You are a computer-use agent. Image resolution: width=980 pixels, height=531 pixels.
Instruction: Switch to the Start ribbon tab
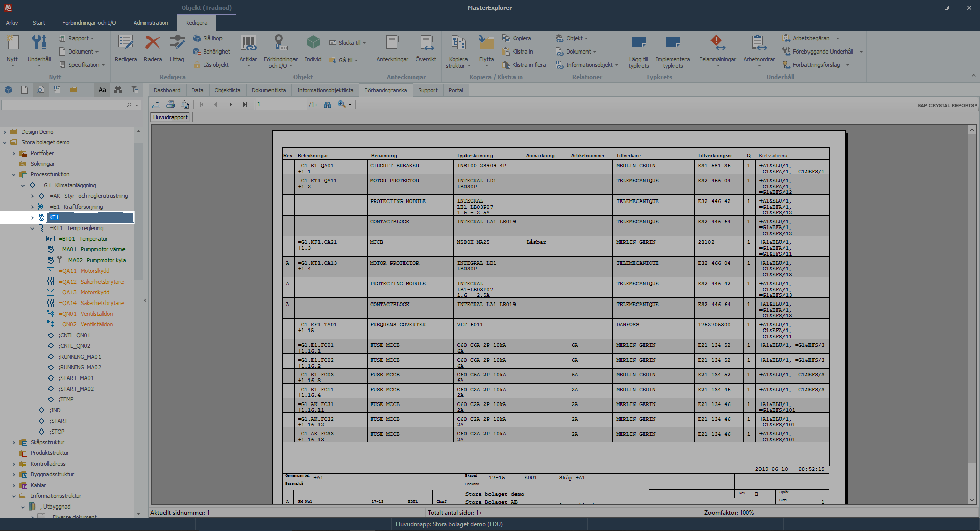[39, 23]
